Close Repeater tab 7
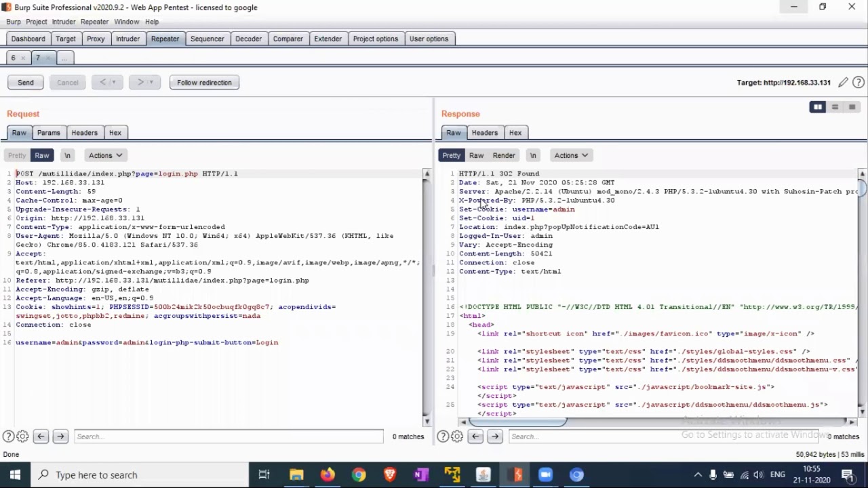Screen dimensions: 868x488 tap(47, 58)
